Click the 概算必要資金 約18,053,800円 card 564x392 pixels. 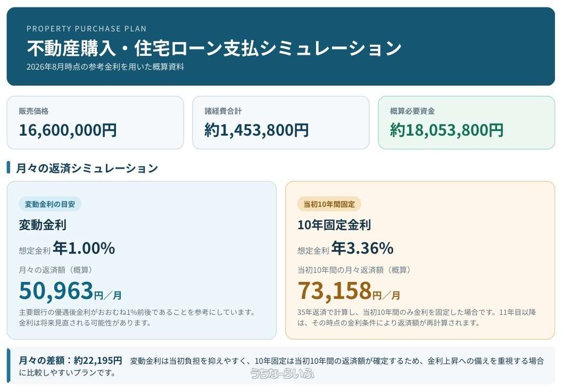[x=467, y=123]
